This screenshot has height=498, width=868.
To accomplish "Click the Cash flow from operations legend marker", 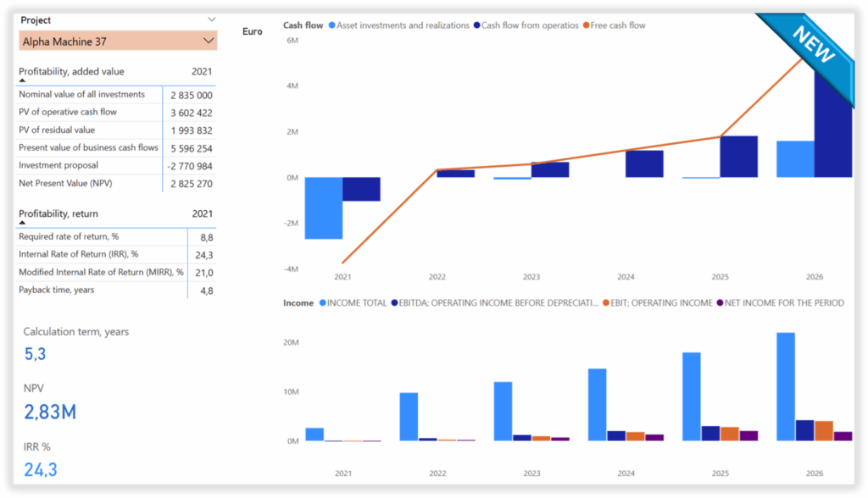I will [x=476, y=25].
